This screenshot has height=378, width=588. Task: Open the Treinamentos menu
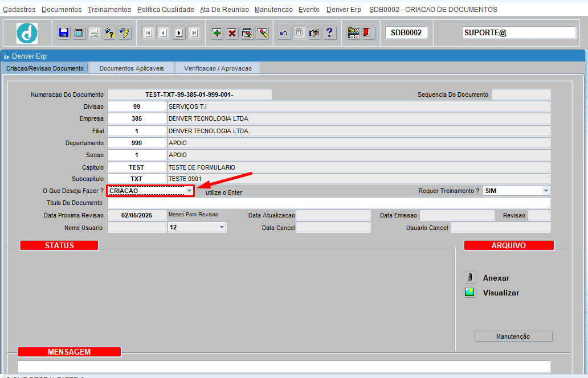pos(109,9)
